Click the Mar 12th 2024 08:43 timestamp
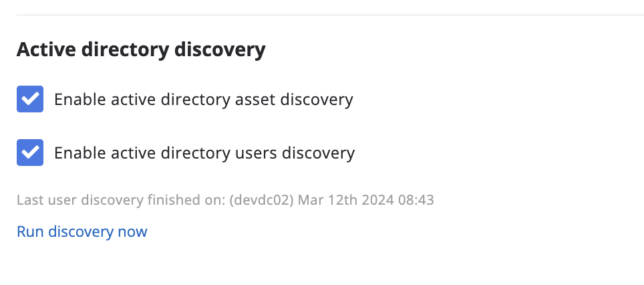Viewport: 644px width, 285px height. click(x=366, y=199)
